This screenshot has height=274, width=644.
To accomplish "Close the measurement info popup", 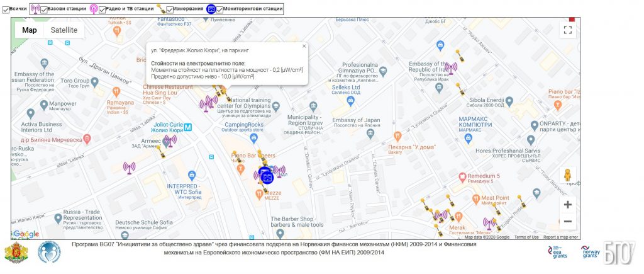I will tap(304, 46).
